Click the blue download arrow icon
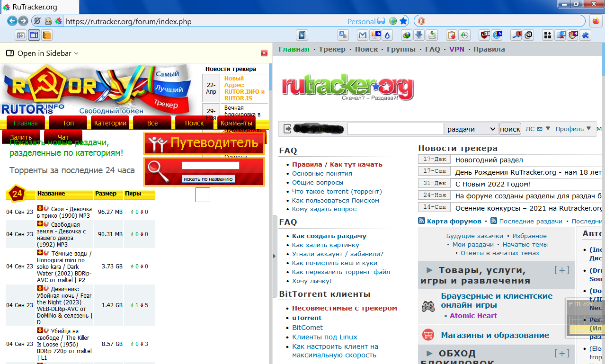 tap(419, 35)
